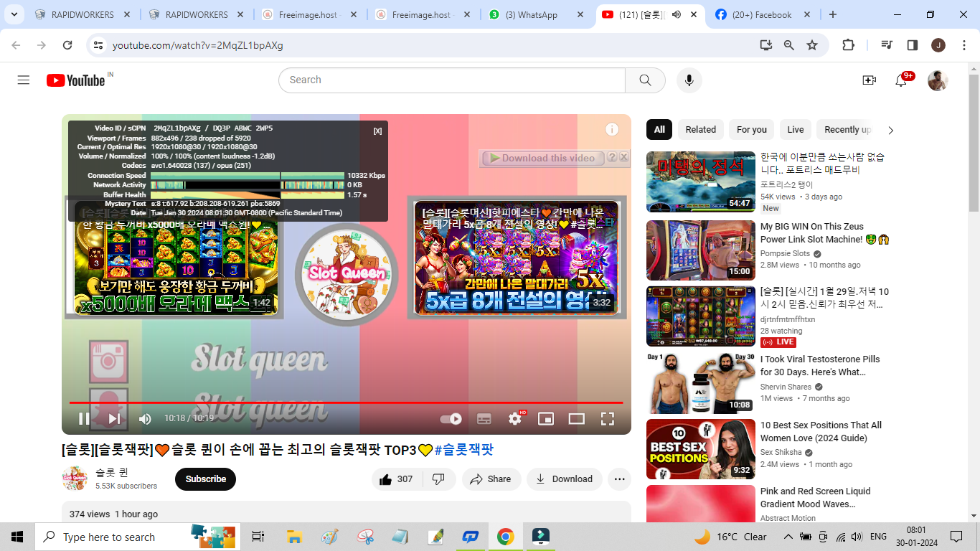Image resolution: width=980 pixels, height=551 pixels.
Task: Switch to the WhatsApp tab
Action: pyautogui.click(x=539, y=14)
